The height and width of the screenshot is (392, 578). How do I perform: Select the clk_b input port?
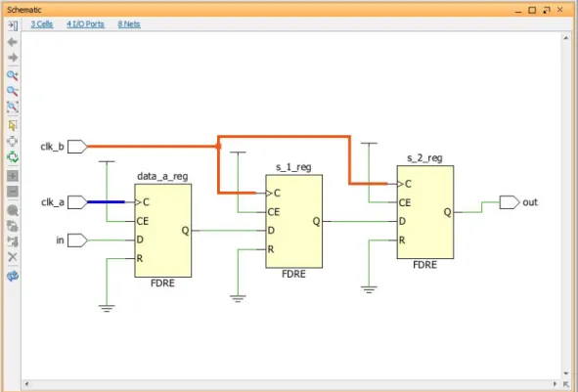click(77, 147)
